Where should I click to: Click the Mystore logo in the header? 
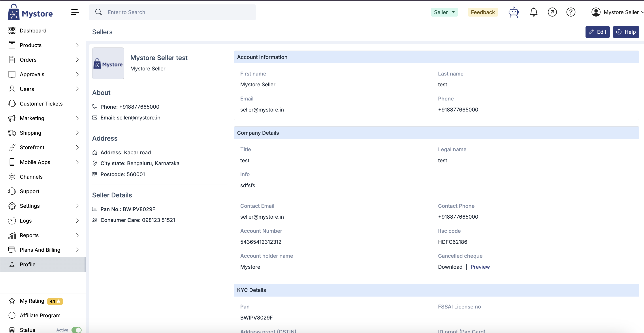click(30, 12)
